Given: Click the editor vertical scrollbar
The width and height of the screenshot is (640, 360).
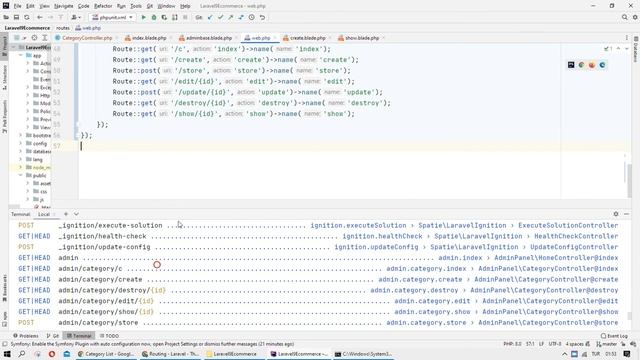Looking at the screenshot, I should pos(629,180).
